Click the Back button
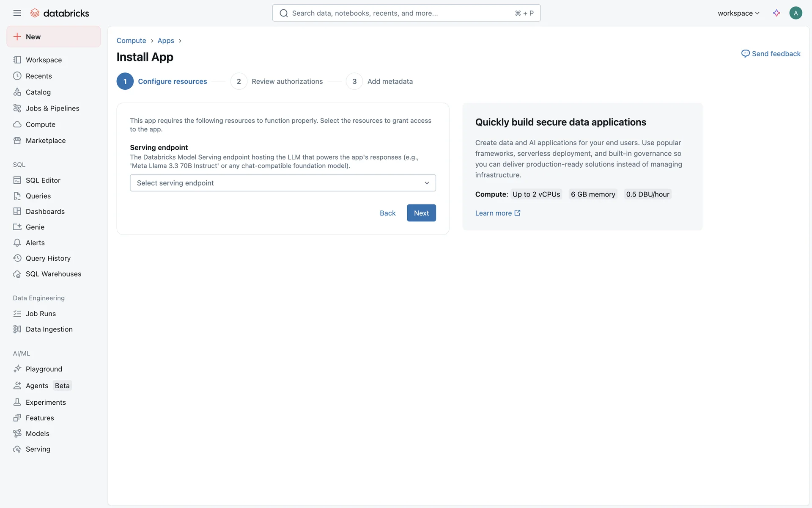 point(387,213)
